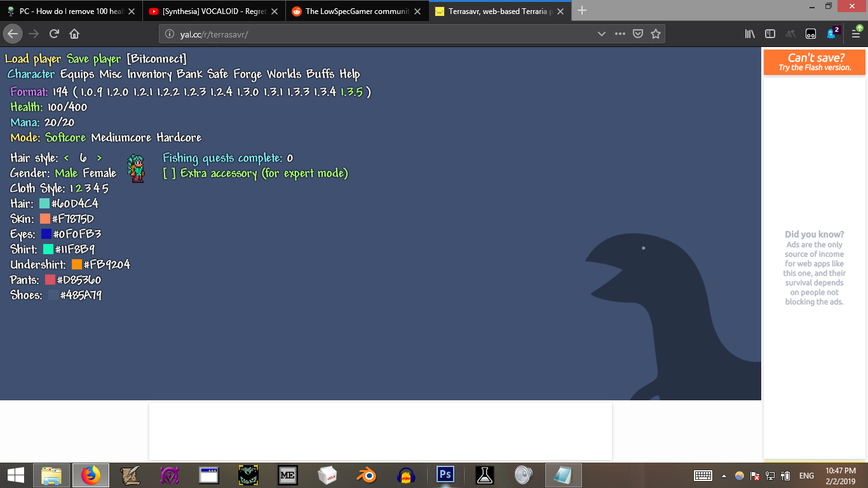Select Mediumcore mode
Image resolution: width=868 pixels, height=488 pixels.
point(122,137)
